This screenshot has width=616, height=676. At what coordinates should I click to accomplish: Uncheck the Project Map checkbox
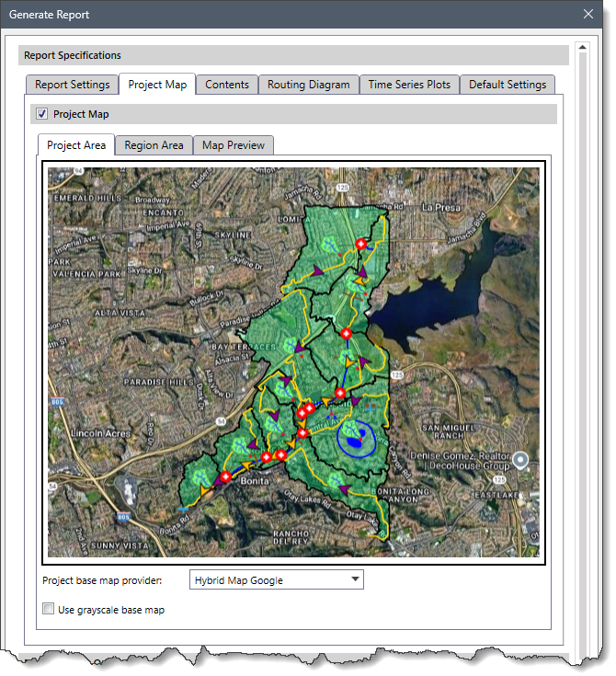point(40,114)
